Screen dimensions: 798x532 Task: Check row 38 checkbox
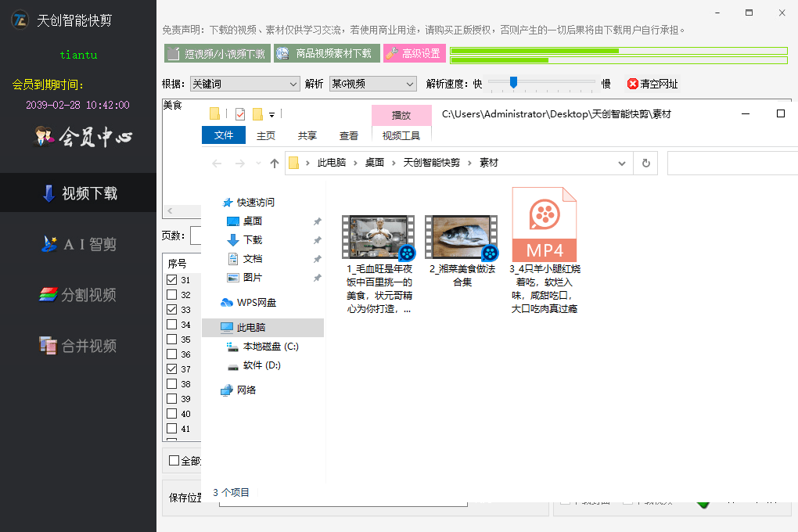[x=172, y=384]
